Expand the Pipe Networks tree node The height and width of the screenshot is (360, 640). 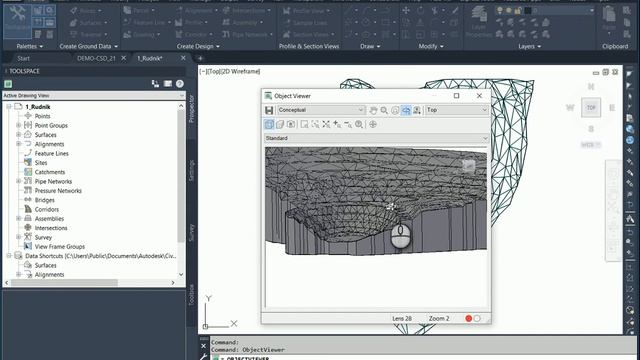tap(18, 181)
